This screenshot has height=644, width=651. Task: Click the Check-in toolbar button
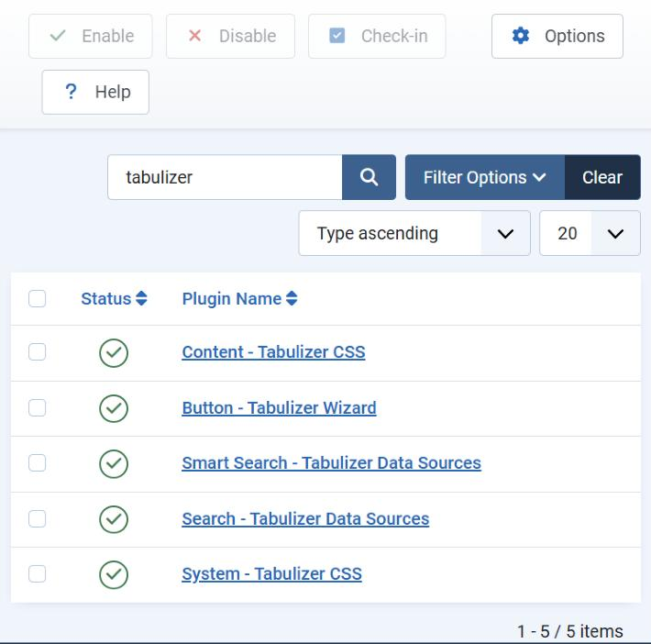pyautogui.click(x=377, y=36)
